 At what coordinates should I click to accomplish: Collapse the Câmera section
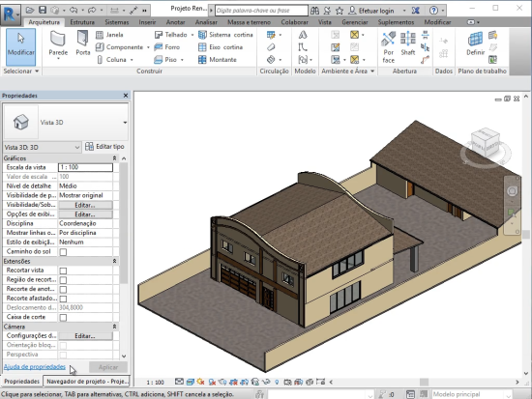pos(115,327)
